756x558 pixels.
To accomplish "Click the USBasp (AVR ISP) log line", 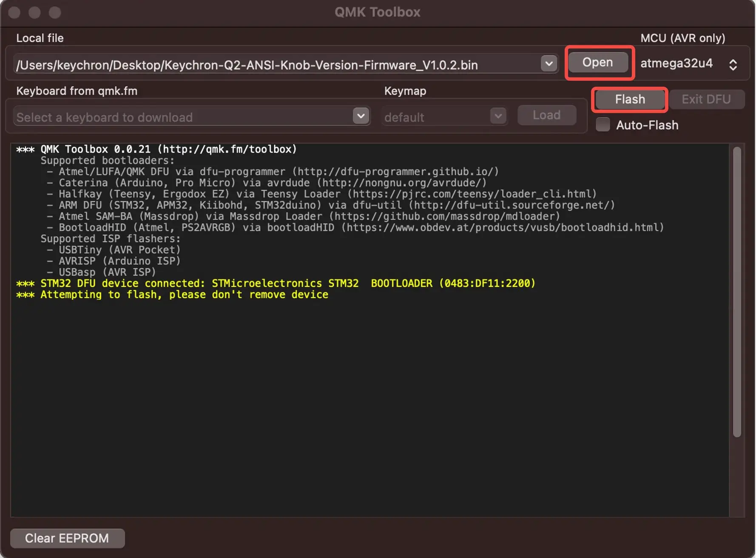I will [101, 272].
